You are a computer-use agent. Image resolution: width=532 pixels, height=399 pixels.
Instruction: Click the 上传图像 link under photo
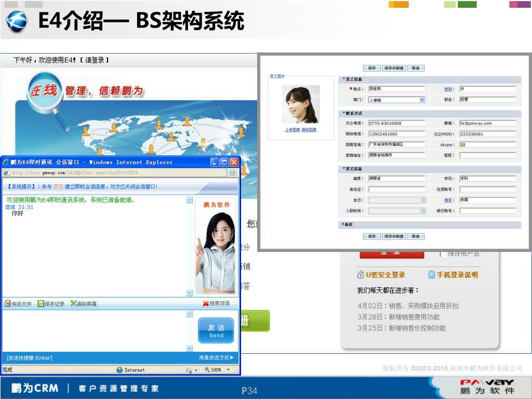click(292, 130)
